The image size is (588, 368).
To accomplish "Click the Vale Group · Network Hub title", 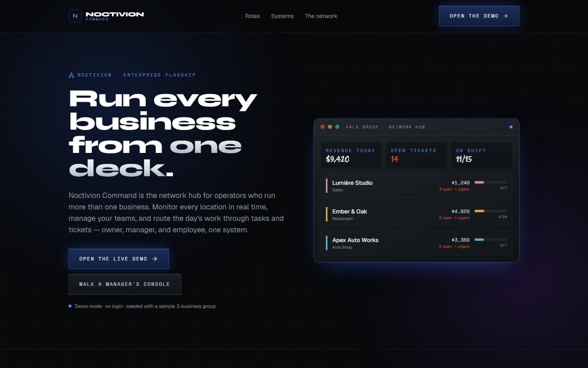I will click(385, 127).
